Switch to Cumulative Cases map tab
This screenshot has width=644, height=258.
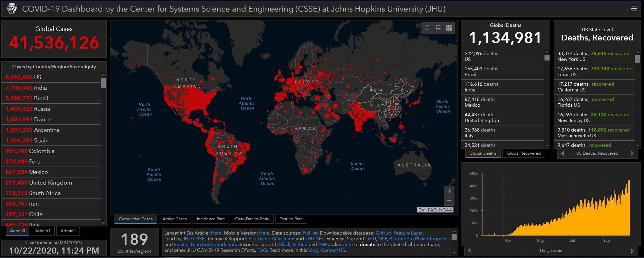(136, 219)
